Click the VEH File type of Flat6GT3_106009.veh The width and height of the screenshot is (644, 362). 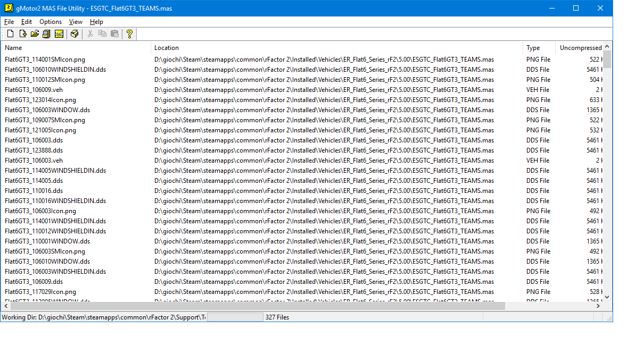click(538, 90)
